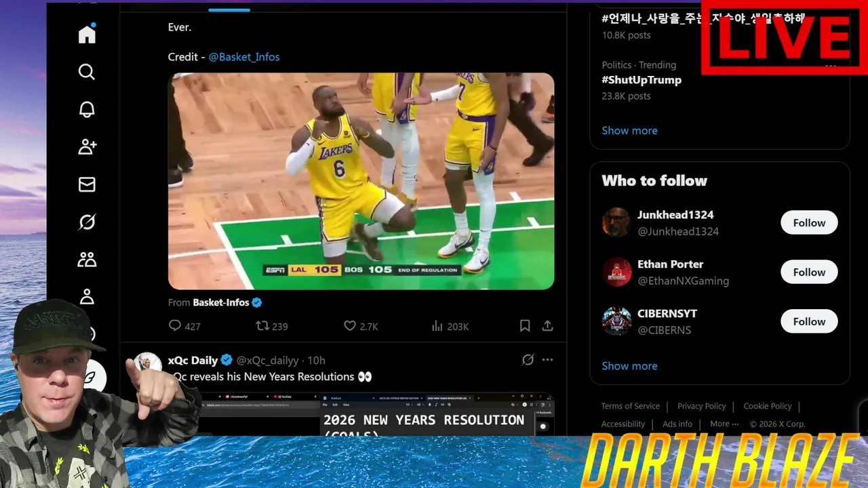Open the xQc Daily profile name
The width and height of the screenshot is (868, 488).
[194, 360]
